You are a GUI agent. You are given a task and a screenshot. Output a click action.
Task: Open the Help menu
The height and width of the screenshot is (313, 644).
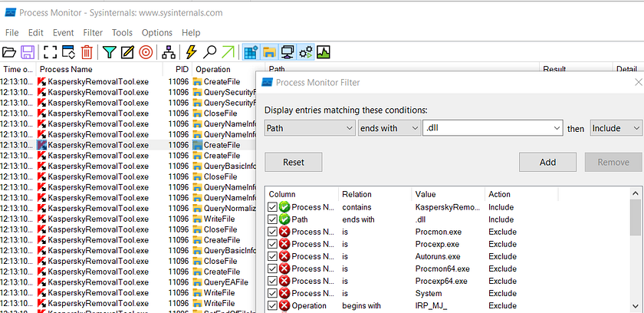tap(191, 32)
